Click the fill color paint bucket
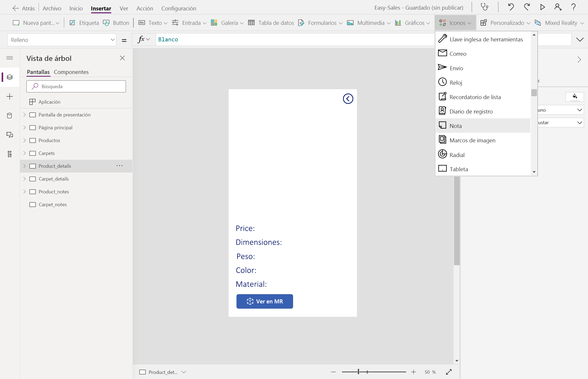This screenshot has height=379, width=588. coord(575,96)
